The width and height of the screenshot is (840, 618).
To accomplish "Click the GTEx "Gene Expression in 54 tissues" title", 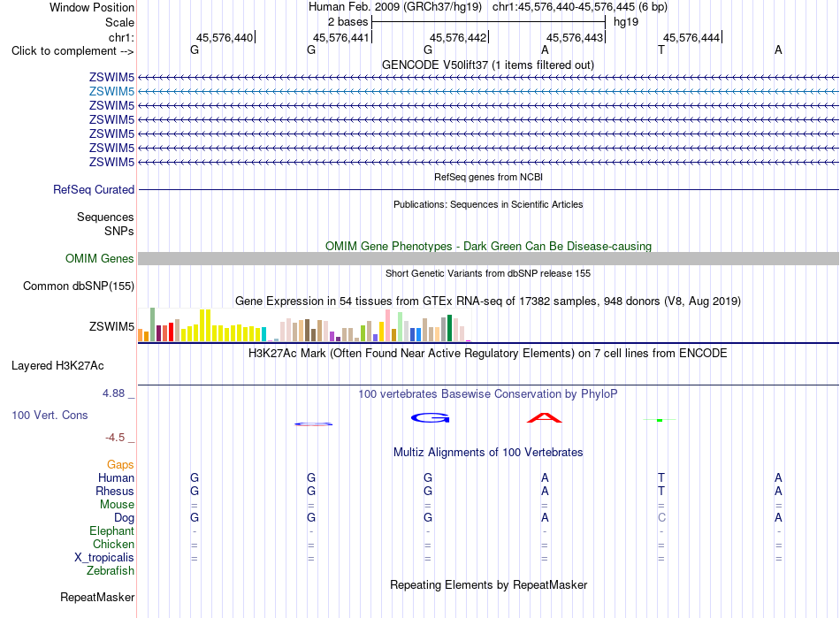I will 487,301.
